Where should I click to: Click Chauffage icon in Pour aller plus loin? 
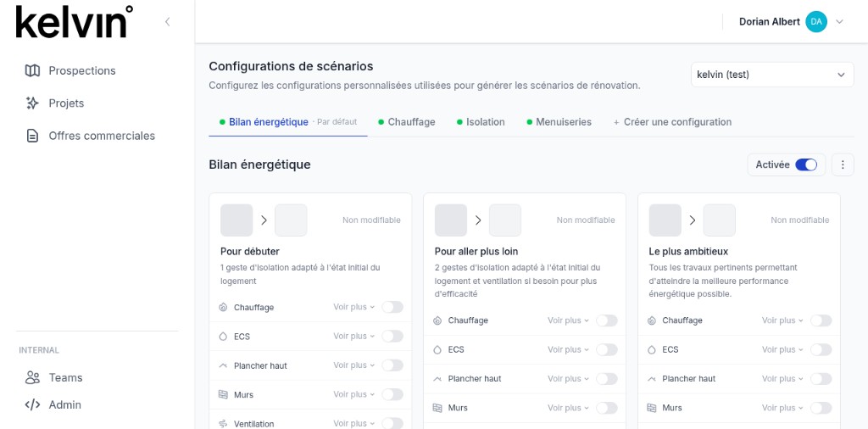pyautogui.click(x=437, y=320)
